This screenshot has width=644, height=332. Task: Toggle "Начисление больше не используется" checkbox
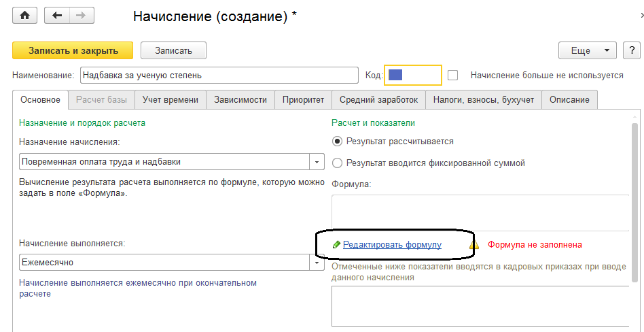point(453,75)
